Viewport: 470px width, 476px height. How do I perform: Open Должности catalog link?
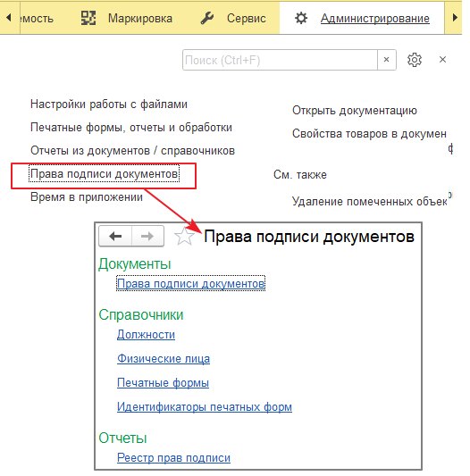pyautogui.click(x=147, y=335)
